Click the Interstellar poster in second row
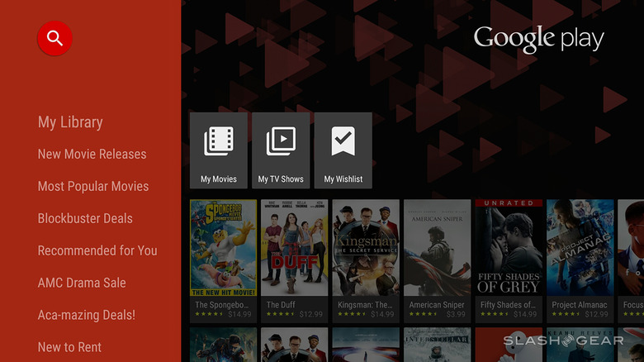 pos(438,345)
